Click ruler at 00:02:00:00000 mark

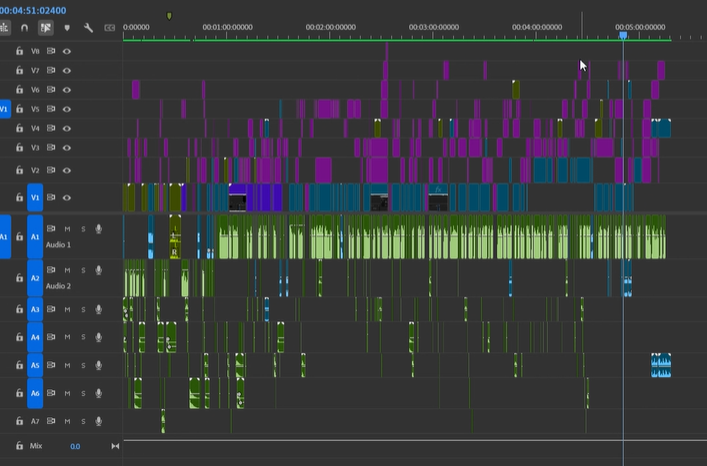click(331, 27)
